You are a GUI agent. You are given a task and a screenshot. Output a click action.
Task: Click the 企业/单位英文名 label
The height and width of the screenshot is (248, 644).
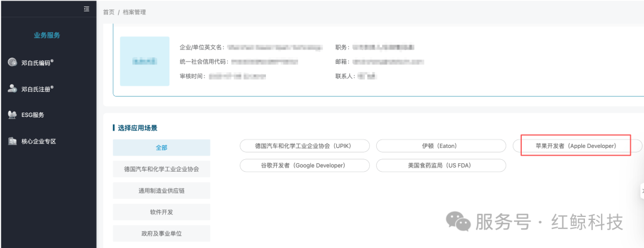pyautogui.click(x=202, y=47)
